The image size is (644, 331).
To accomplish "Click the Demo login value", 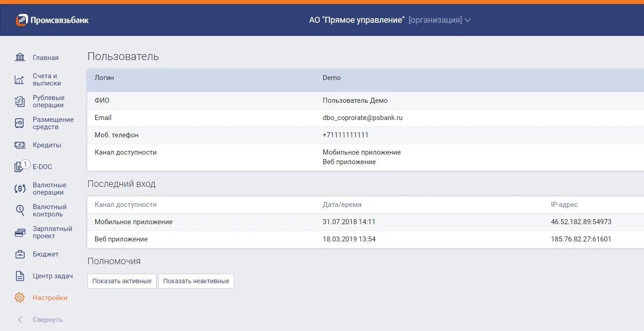I will point(332,78).
